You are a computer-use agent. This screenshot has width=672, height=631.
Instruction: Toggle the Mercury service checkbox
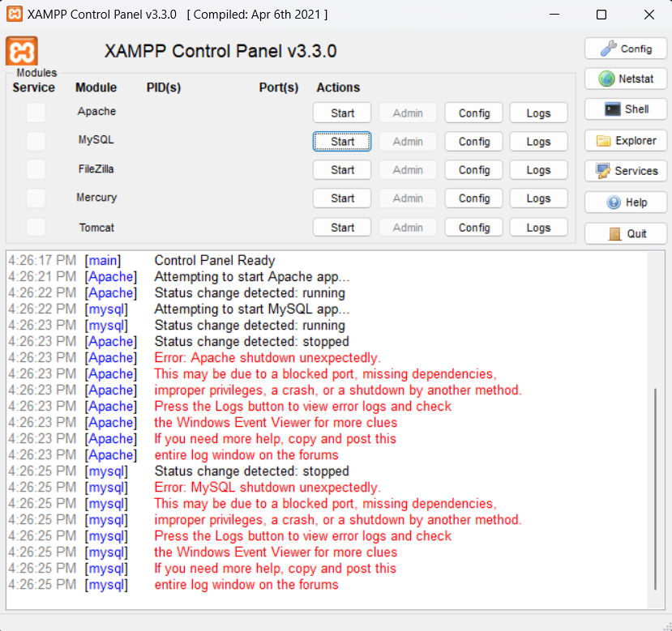pyautogui.click(x=36, y=198)
